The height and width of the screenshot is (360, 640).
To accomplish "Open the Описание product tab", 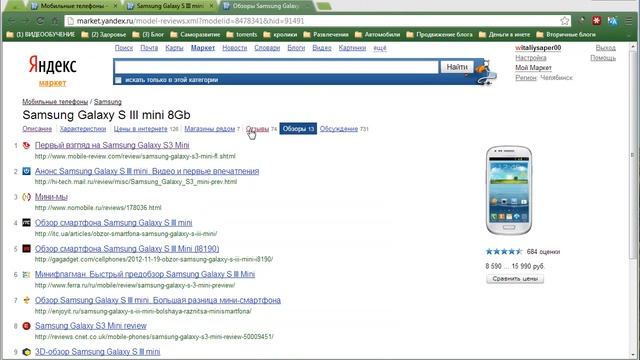I will tap(37, 129).
